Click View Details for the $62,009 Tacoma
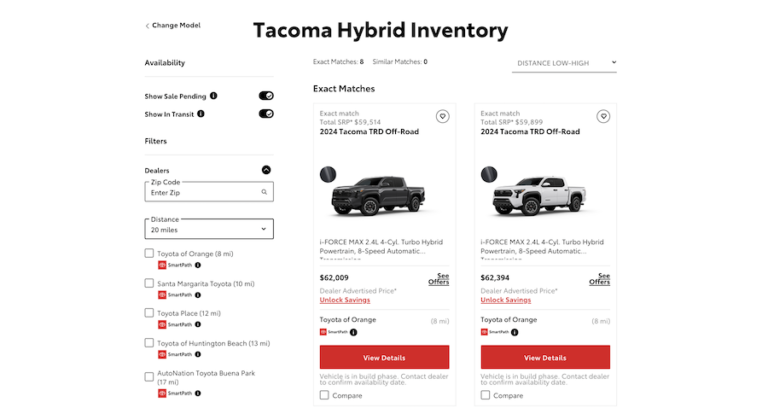768x414 pixels. click(384, 357)
